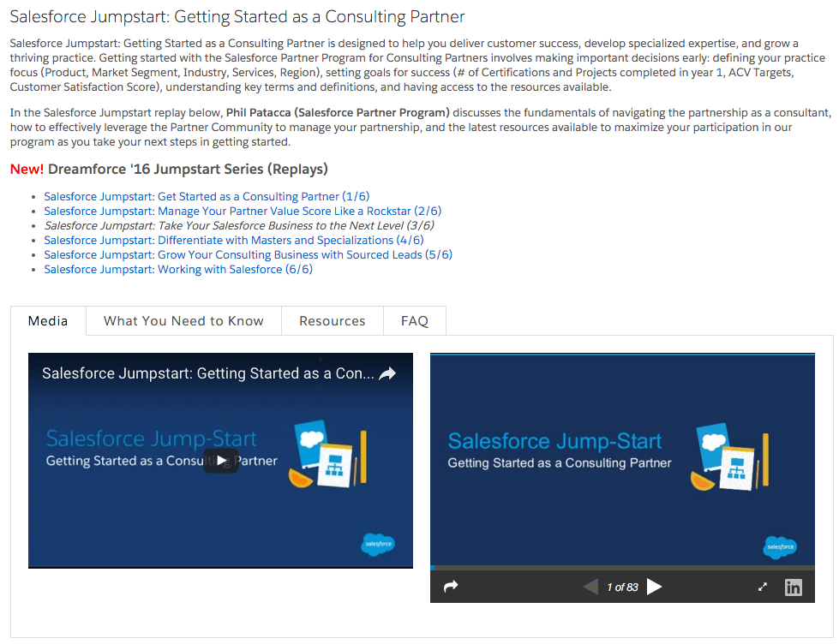Open Get Started as a Consulting Partner (1/6)
The image size is (839, 644).
pos(207,196)
